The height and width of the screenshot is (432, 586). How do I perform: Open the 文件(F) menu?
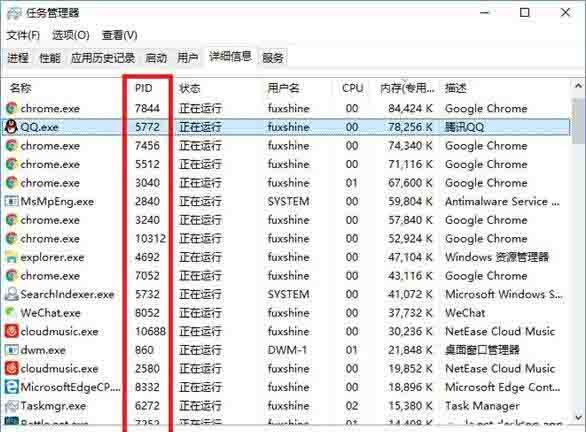(x=23, y=36)
